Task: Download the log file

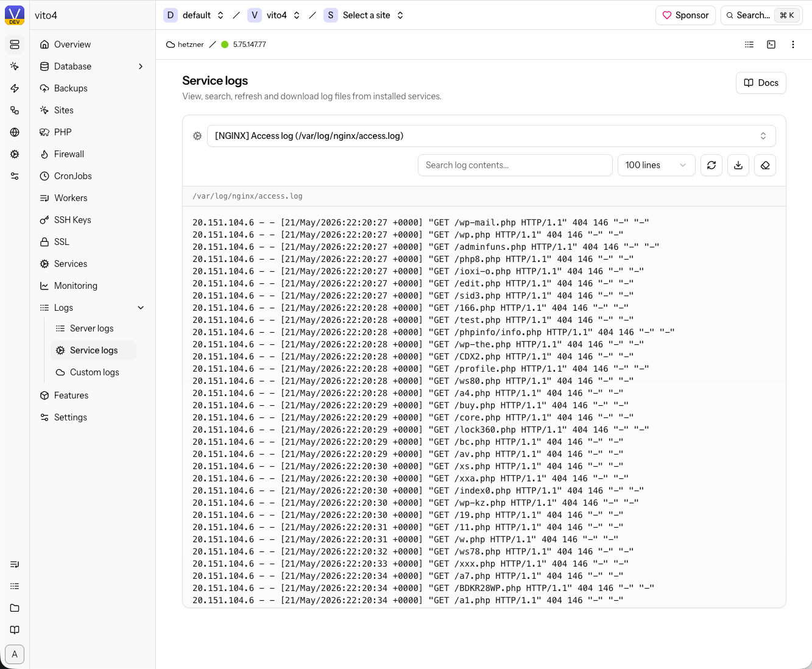Action: click(738, 165)
